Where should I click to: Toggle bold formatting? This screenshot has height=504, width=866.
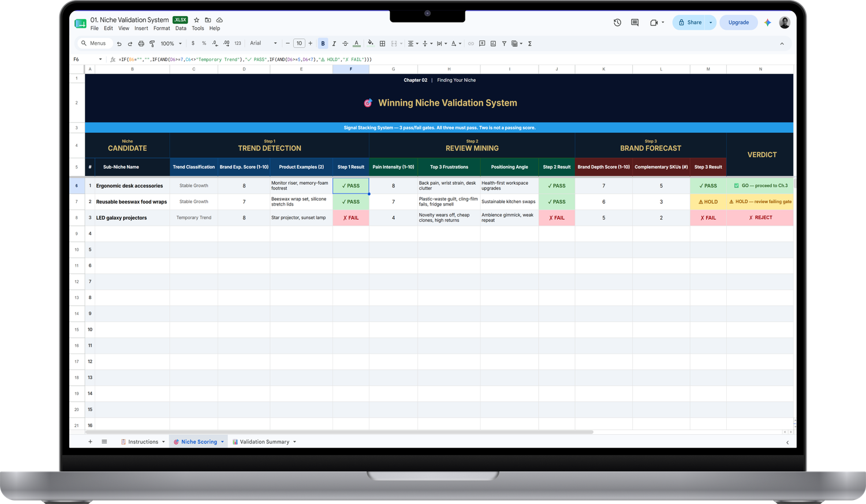point(323,43)
